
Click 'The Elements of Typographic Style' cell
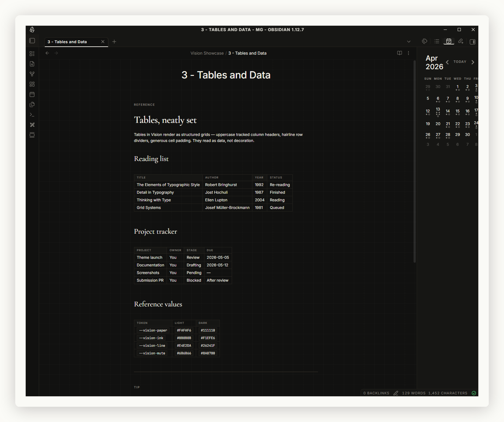tap(168, 185)
